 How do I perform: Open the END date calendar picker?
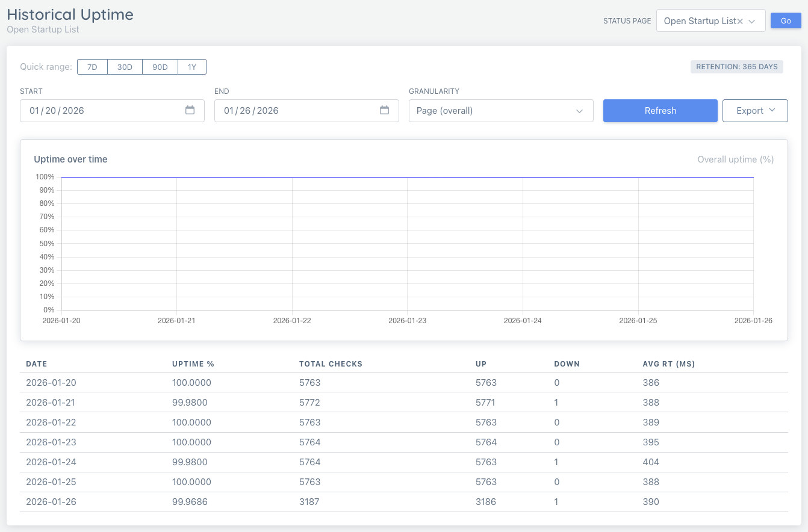pyautogui.click(x=385, y=111)
